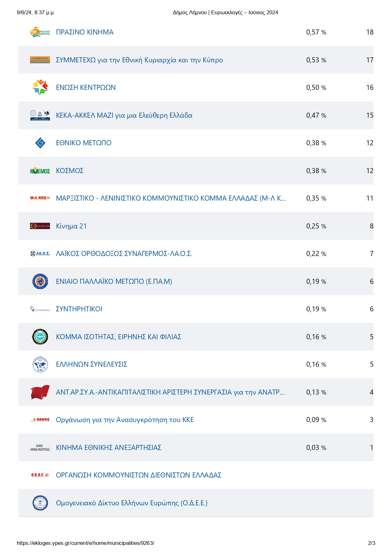
Task: Click the ΠΡΑΣΙΝΟ ΚΙΝΗΜΑ party logo
Action: [40, 32]
